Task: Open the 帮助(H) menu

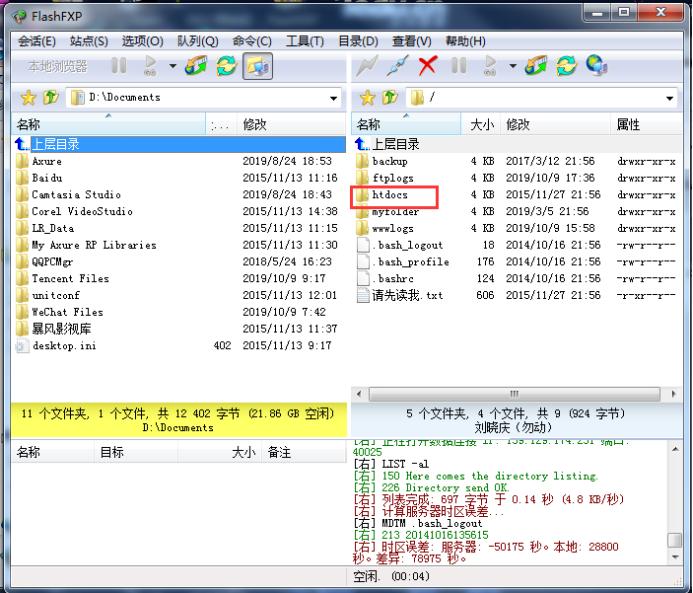Action: [x=465, y=41]
